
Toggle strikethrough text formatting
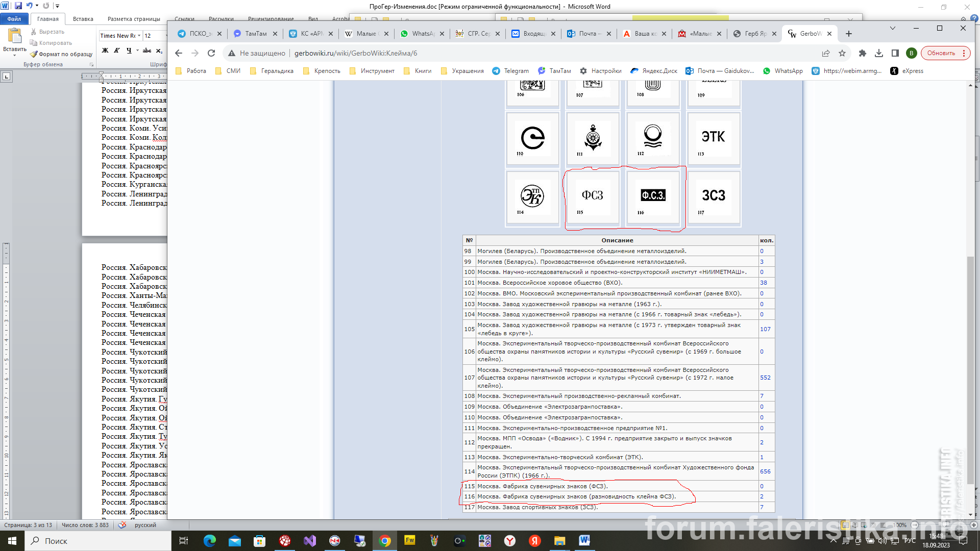click(x=147, y=51)
